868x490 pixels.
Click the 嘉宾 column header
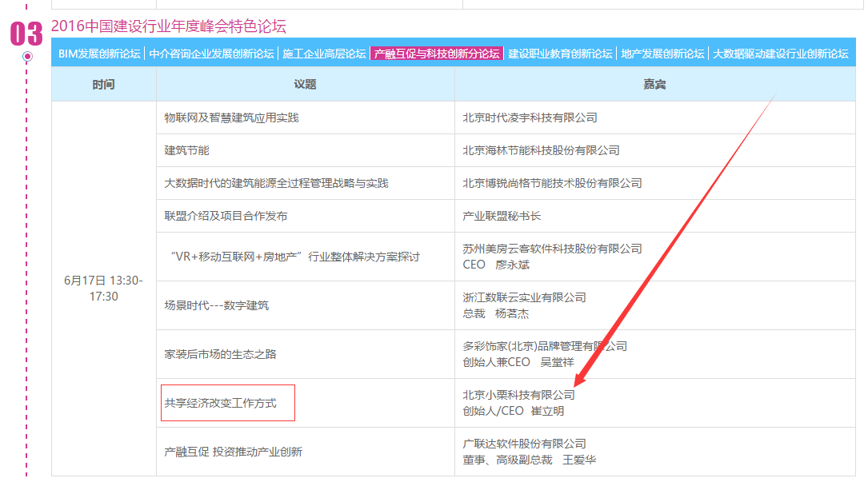coord(654,84)
